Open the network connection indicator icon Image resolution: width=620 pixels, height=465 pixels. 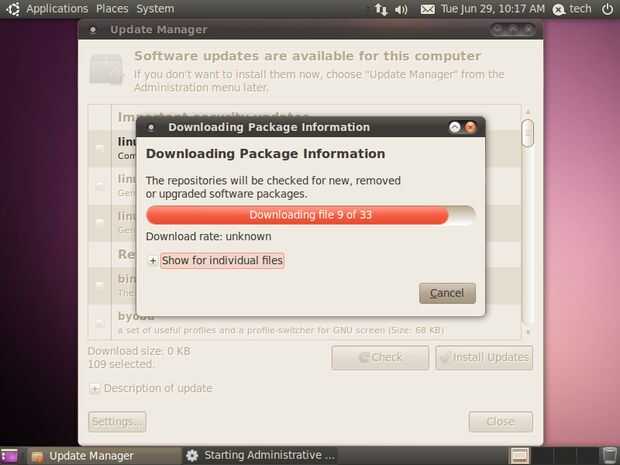[x=381, y=9]
